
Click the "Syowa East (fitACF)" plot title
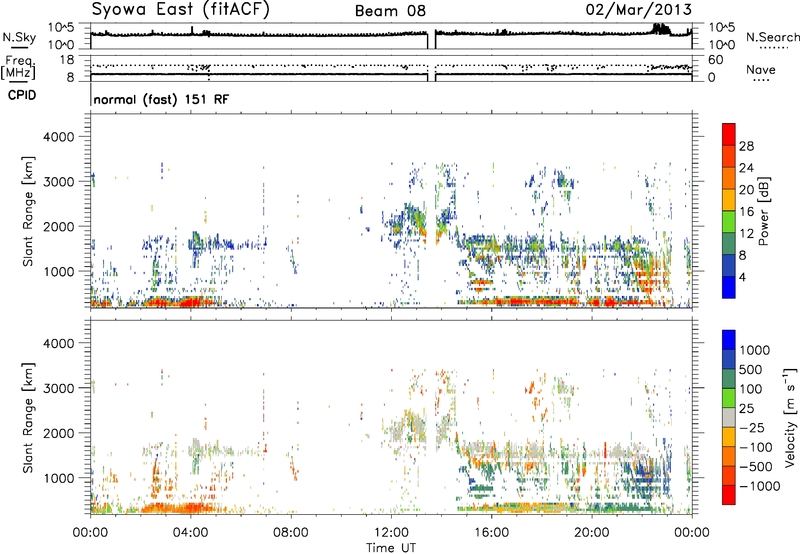[180, 9]
